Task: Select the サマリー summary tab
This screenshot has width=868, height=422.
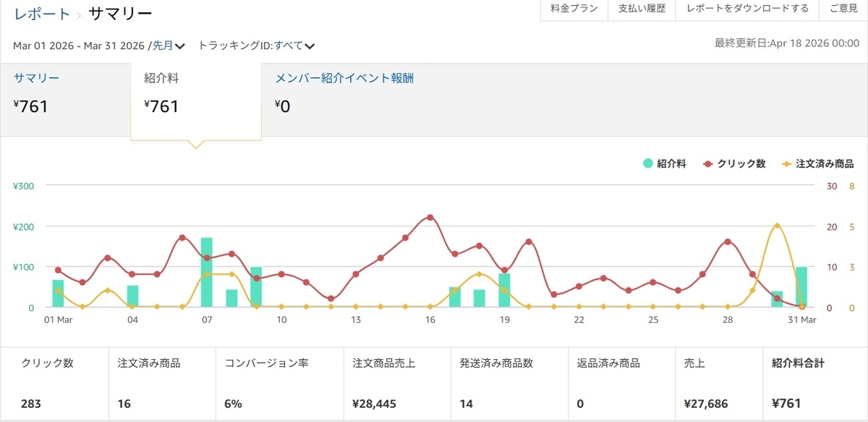Action: pyautogui.click(x=65, y=99)
